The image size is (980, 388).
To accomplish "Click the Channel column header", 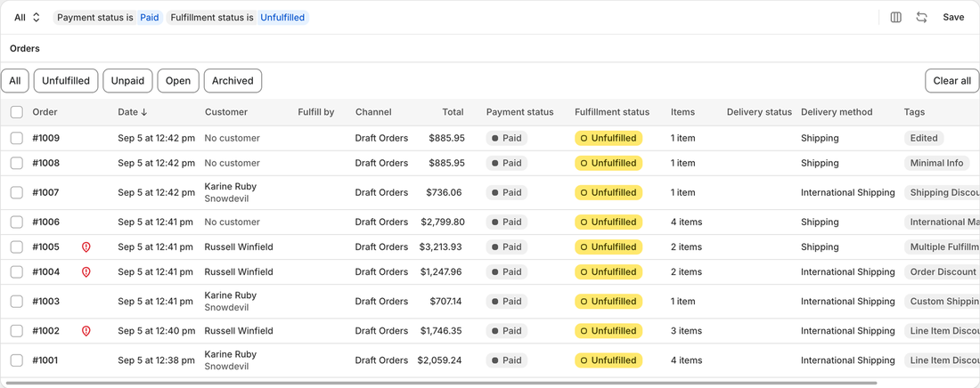I will coord(374,112).
